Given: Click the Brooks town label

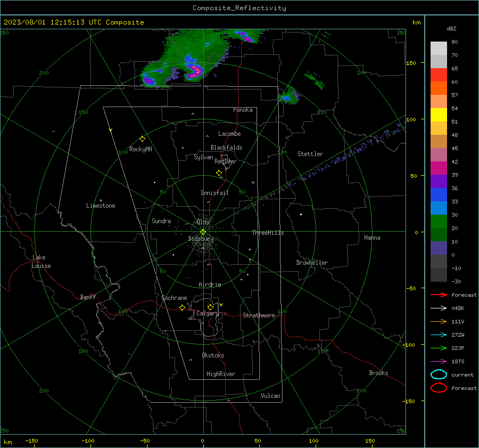Looking at the screenshot, I should pyautogui.click(x=378, y=373).
